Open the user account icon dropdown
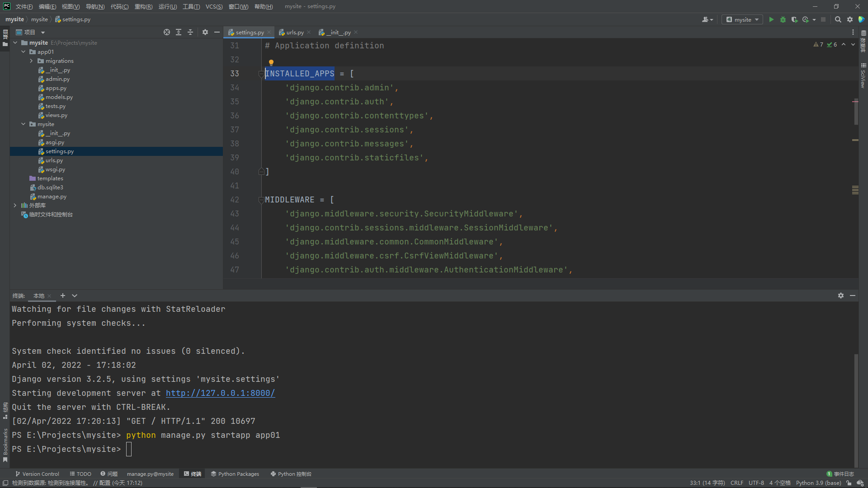 pos(708,19)
